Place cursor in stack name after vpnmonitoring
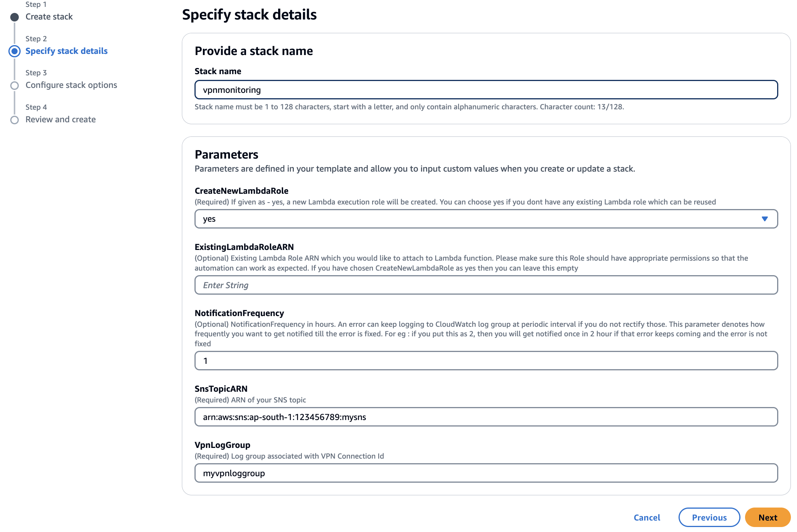This screenshot has height=532, width=797. coord(264,89)
